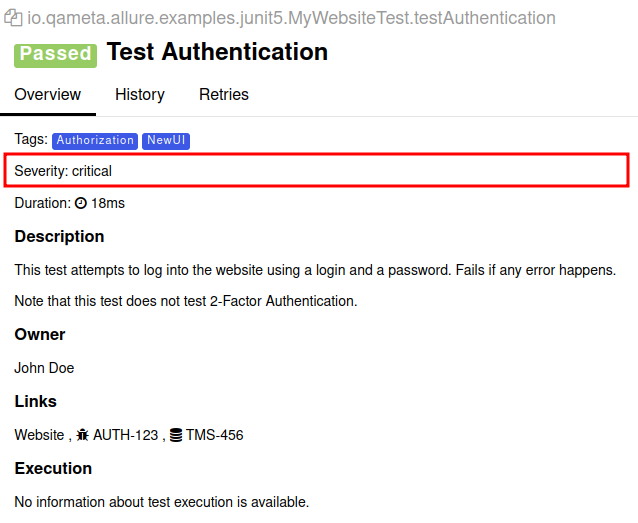Viewport: 638px width, 523px height.
Task: Open the Website link
Action: (x=40, y=435)
